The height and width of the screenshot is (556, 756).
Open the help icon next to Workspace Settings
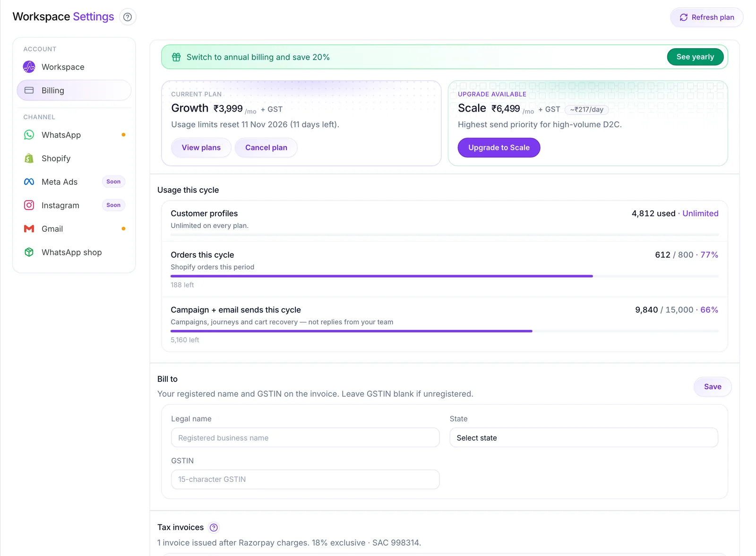click(x=128, y=17)
